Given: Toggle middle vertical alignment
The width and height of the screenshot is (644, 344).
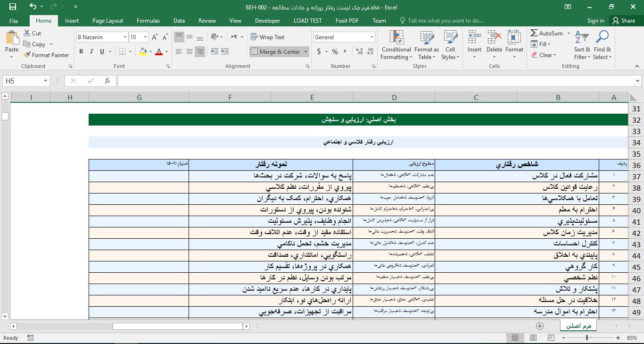Looking at the screenshot, I should click(x=190, y=37).
